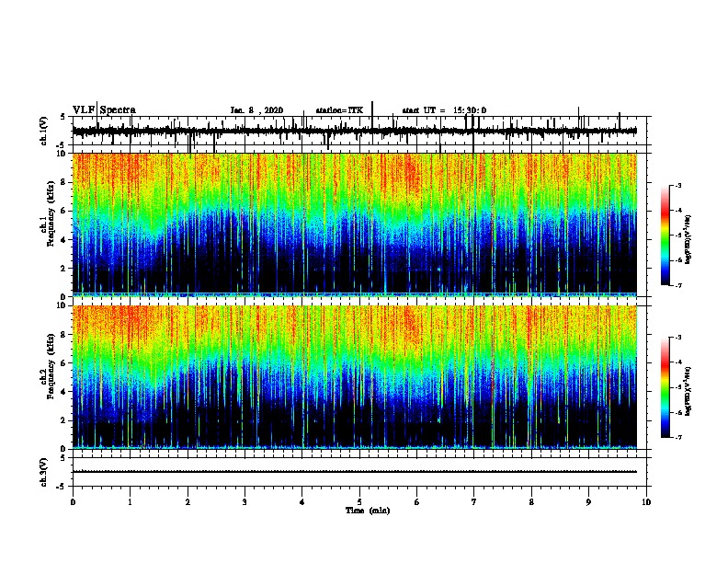Click the ch.2 spectrogram color bar
The height and width of the screenshot is (563, 728).
coord(665,387)
